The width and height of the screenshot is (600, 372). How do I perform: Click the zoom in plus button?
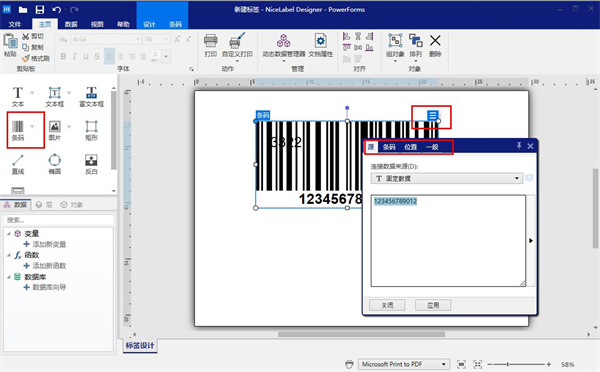coord(549,364)
